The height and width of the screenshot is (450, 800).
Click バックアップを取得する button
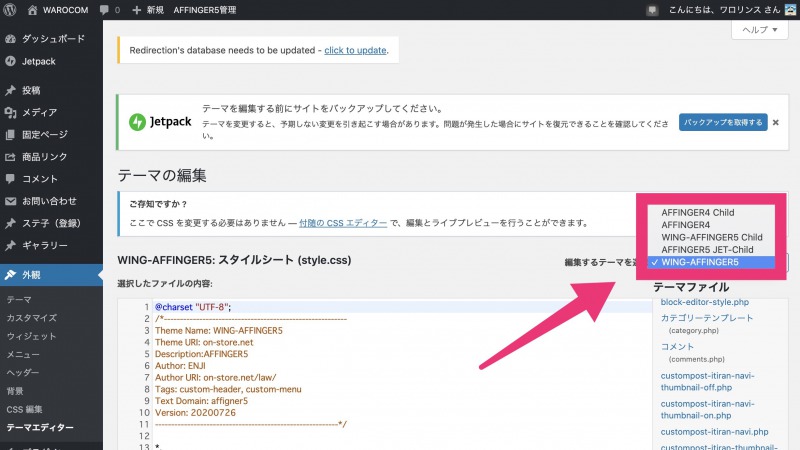[x=723, y=122]
